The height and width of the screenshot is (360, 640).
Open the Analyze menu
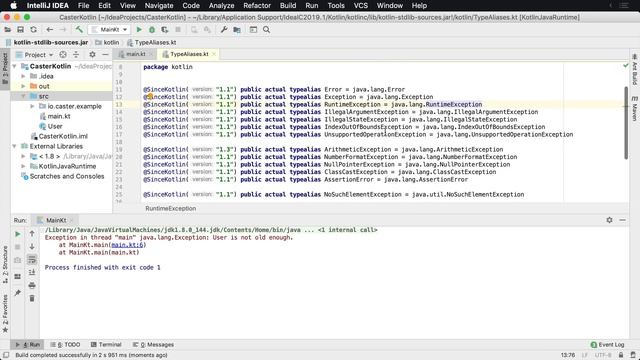click(x=221, y=6)
